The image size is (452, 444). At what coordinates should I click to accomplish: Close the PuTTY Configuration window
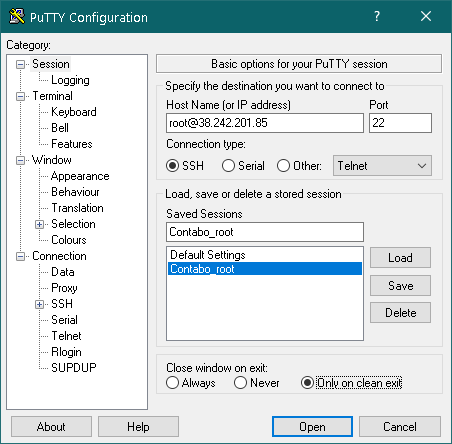[426, 16]
